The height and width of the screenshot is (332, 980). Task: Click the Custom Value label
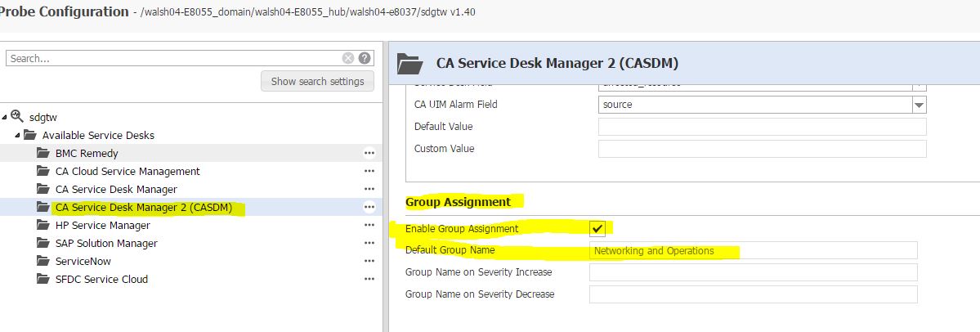coord(445,149)
